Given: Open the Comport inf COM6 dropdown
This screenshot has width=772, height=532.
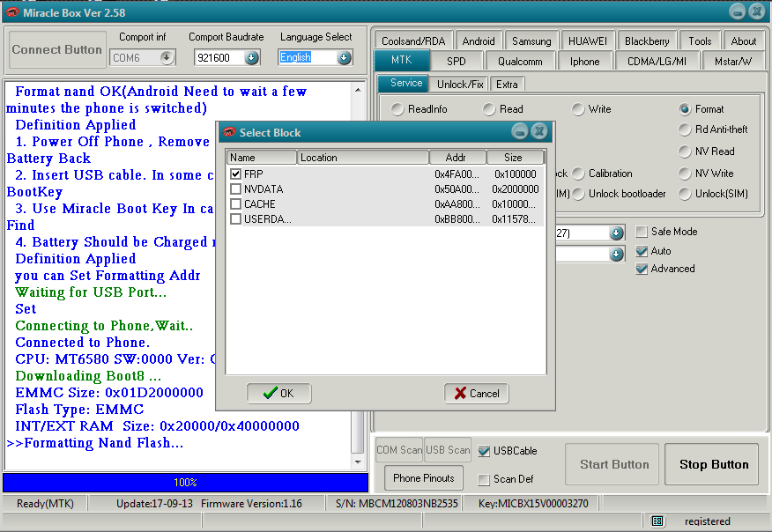Looking at the screenshot, I should click(167, 57).
